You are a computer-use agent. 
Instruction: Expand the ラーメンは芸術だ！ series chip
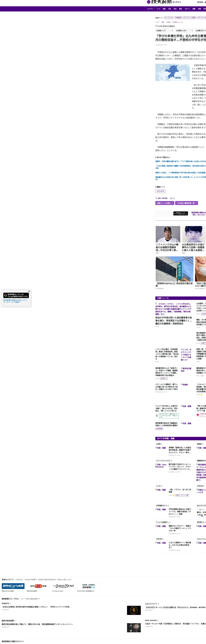pyautogui.click(x=163, y=522)
